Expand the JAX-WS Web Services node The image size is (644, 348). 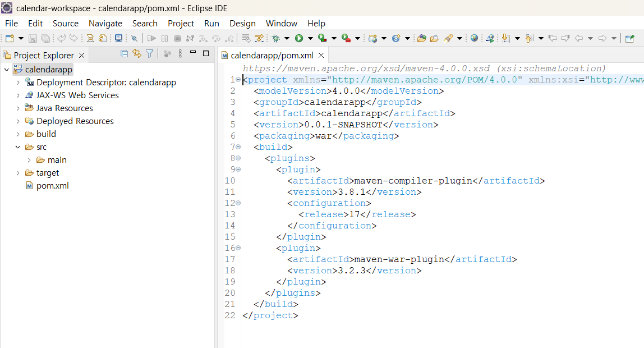tap(17, 95)
